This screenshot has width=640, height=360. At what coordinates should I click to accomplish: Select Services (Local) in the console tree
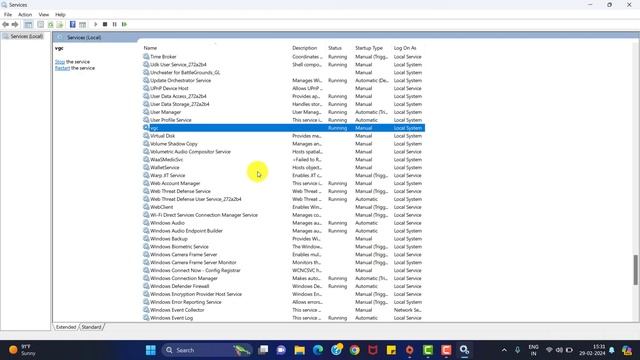click(27, 36)
